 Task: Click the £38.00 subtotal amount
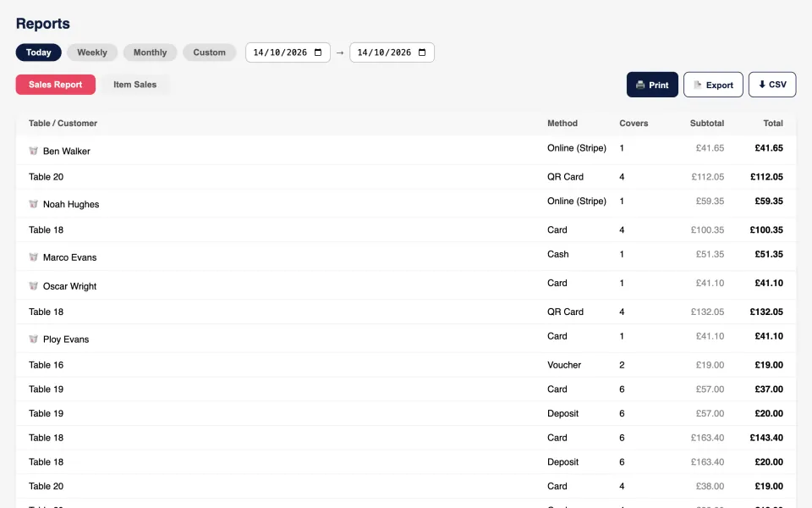point(710,486)
